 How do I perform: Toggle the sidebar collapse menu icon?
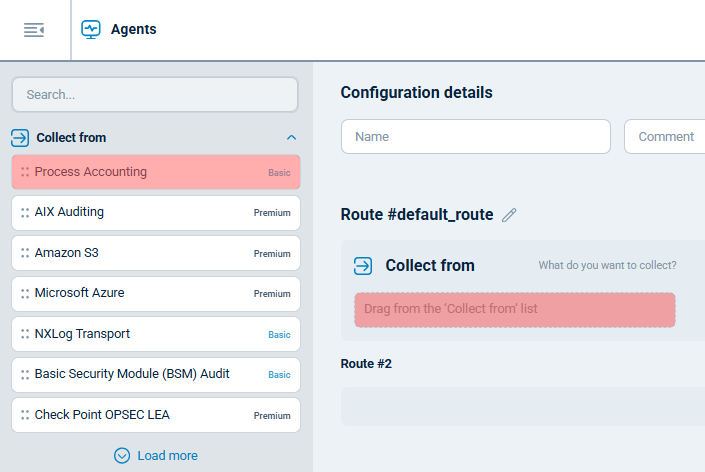coord(34,30)
